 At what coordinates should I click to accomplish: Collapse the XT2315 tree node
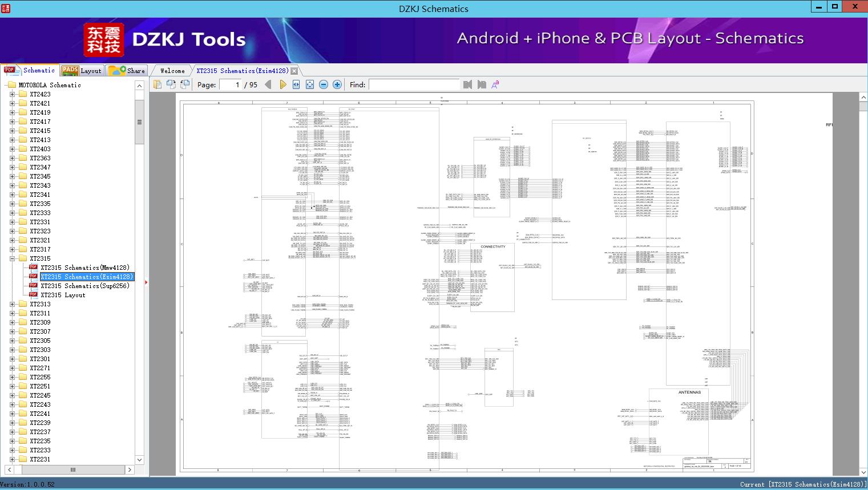tap(13, 258)
